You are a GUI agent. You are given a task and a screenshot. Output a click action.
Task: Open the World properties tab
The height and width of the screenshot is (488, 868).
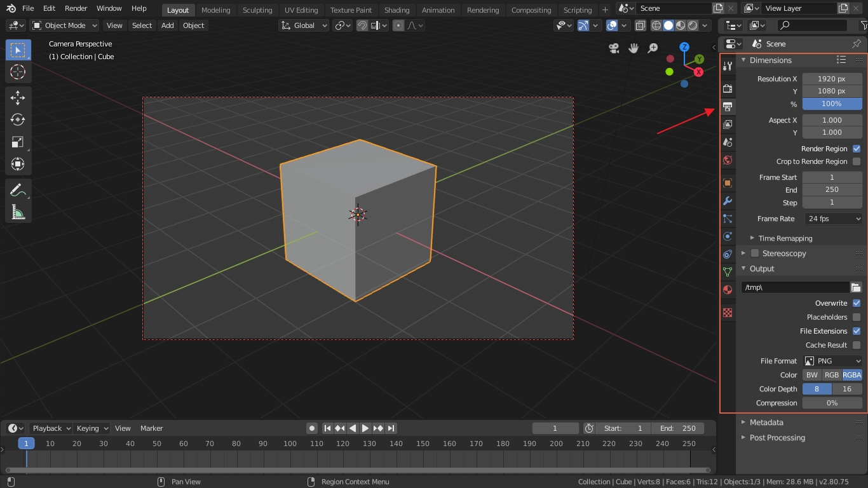728,160
